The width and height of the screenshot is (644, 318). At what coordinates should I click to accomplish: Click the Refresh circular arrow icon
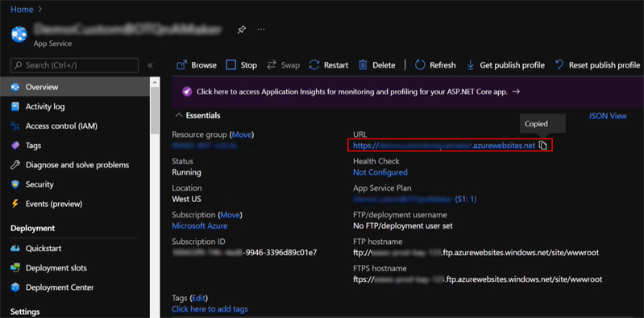[x=420, y=65]
